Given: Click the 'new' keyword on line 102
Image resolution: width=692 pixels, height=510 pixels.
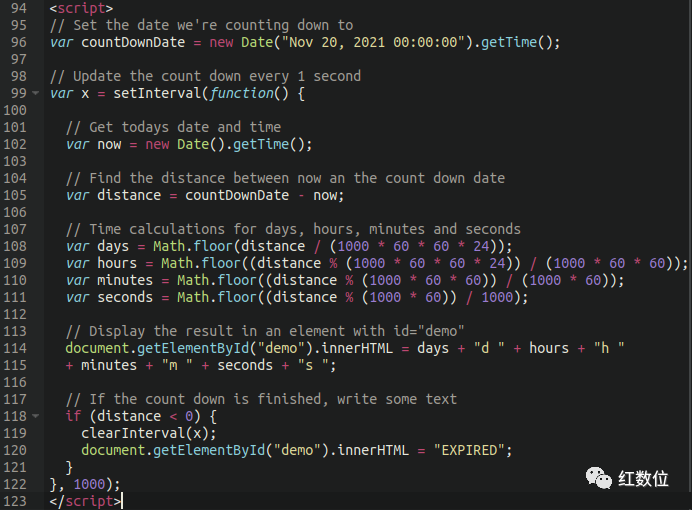Looking at the screenshot, I should [x=157, y=145].
